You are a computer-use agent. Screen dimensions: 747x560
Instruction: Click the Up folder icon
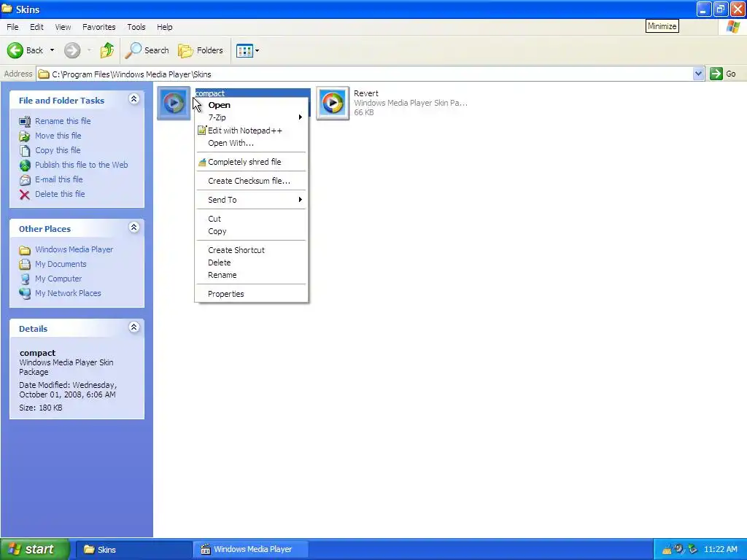click(107, 50)
